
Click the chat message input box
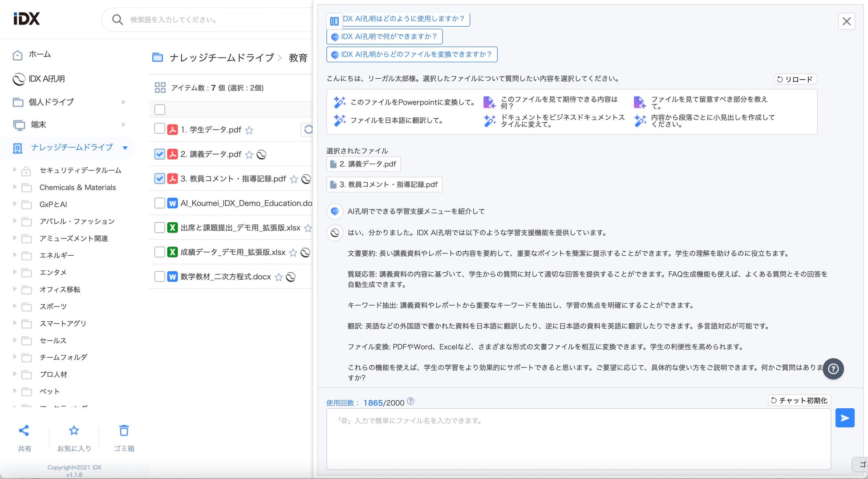pyautogui.click(x=579, y=439)
